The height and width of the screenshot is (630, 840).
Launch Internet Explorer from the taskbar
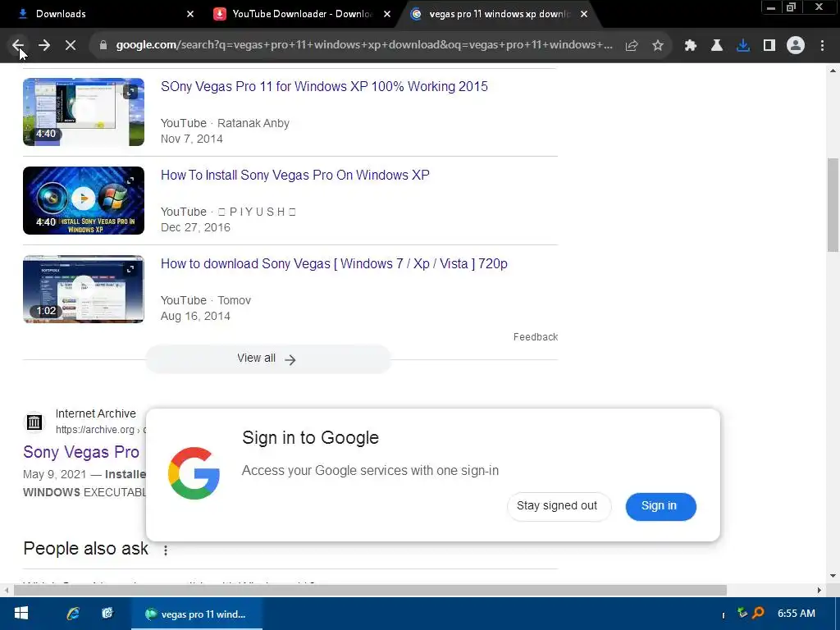pyautogui.click(x=73, y=614)
